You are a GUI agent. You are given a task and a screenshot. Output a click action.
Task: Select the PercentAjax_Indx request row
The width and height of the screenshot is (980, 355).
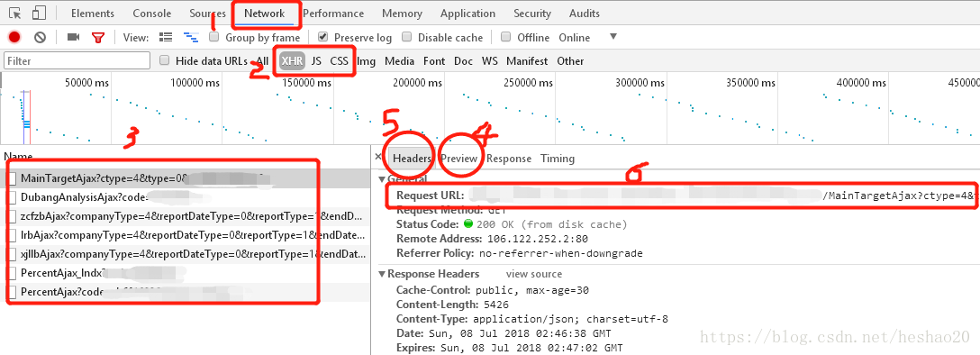(185, 273)
